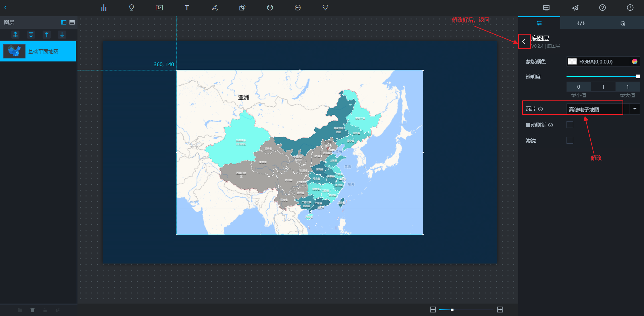
Task: Open the bar chart components menu
Action: click(104, 8)
